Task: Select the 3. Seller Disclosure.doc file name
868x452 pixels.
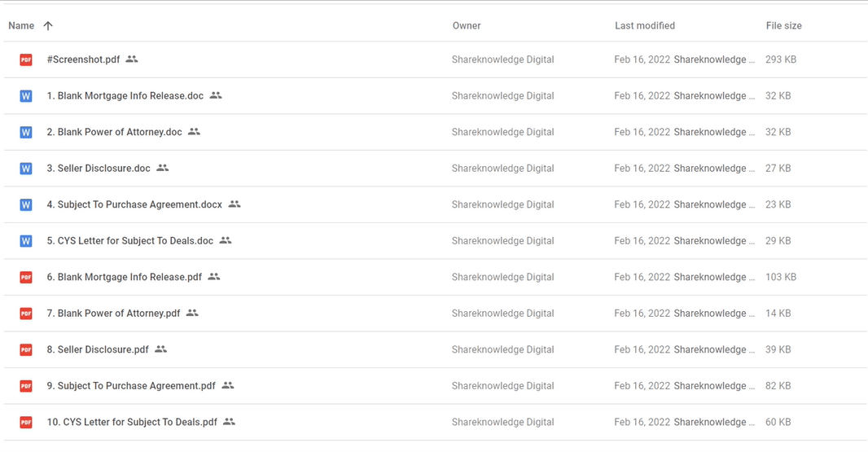Action: (99, 168)
